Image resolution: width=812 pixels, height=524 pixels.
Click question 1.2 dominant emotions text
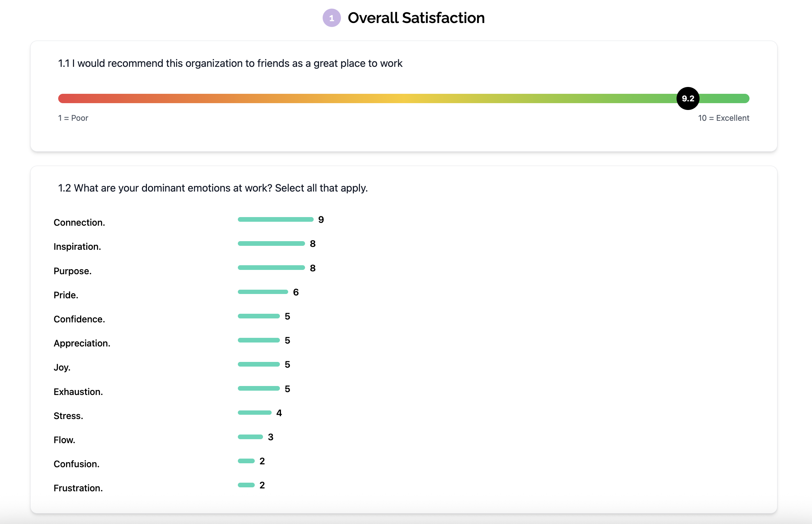(213, 188)
